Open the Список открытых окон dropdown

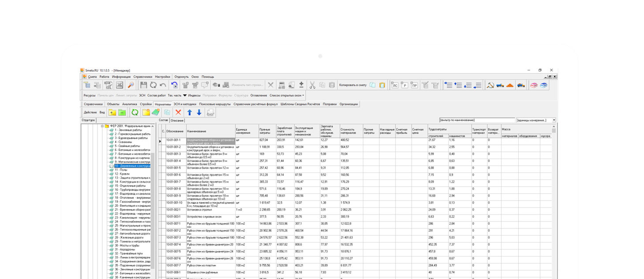click(287, 95)
